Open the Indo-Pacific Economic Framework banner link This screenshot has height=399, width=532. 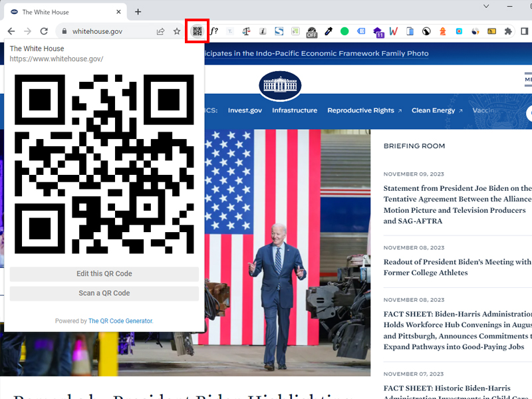pos(317,54)
